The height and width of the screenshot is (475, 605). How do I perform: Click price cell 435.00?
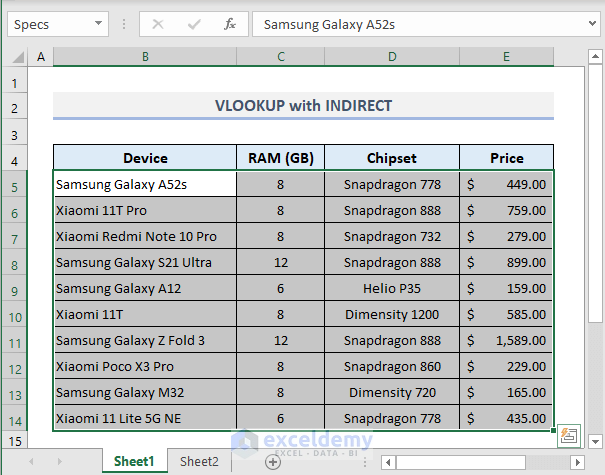(x=507, y=418)
